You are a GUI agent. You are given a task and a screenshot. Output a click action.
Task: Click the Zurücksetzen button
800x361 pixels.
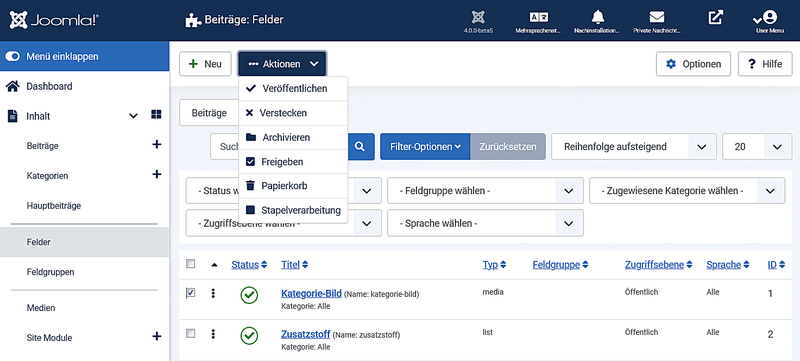point(508,147)
